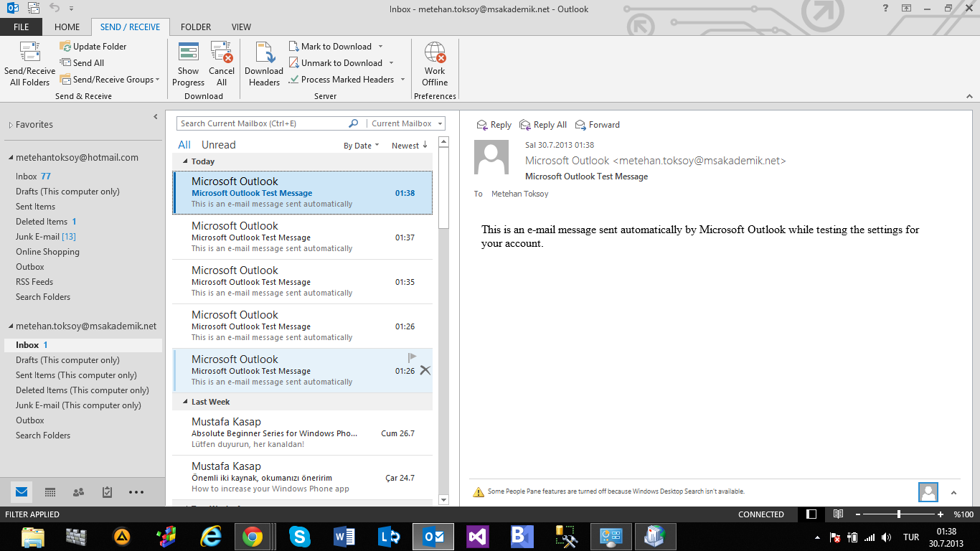Click the Search Current Mailbox field

click(x=262, y=123)
